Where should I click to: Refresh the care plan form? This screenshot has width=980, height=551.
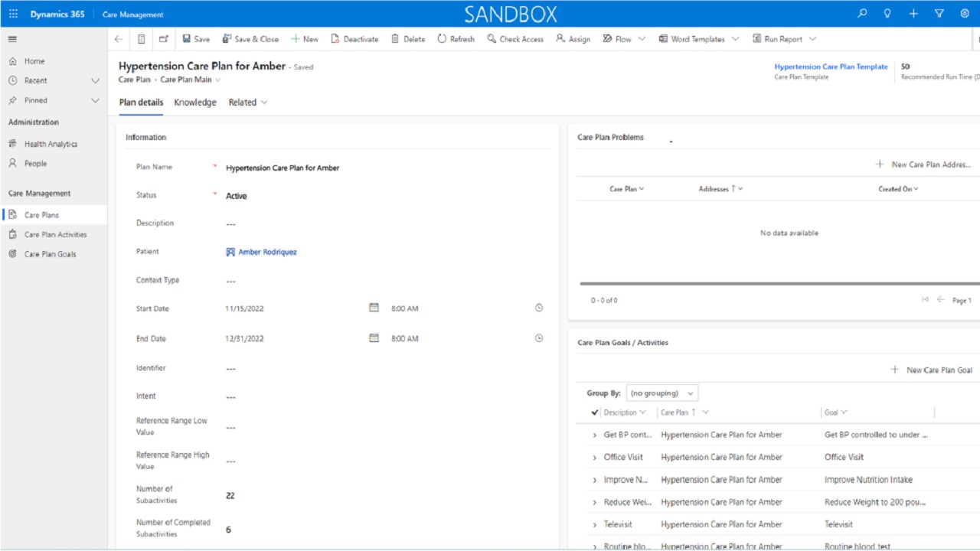pos(456,39)
